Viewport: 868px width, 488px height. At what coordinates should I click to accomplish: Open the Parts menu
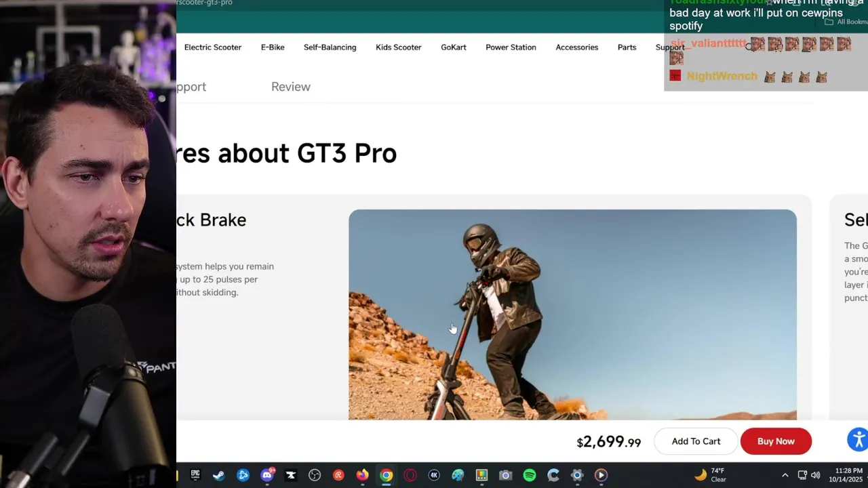(627, 47)
